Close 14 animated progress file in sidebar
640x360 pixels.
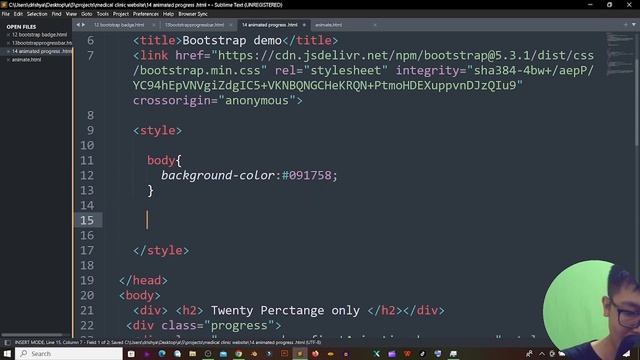tap(8, 51)
